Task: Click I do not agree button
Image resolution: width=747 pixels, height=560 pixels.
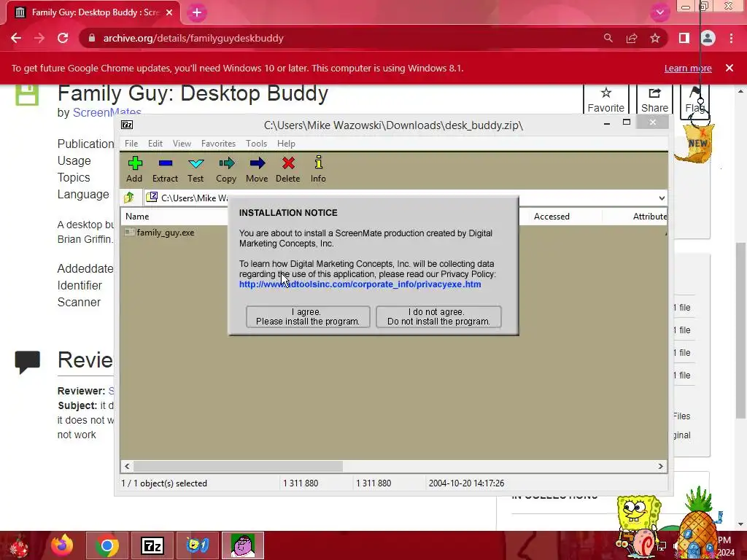Action: click(x=438, y=316)
